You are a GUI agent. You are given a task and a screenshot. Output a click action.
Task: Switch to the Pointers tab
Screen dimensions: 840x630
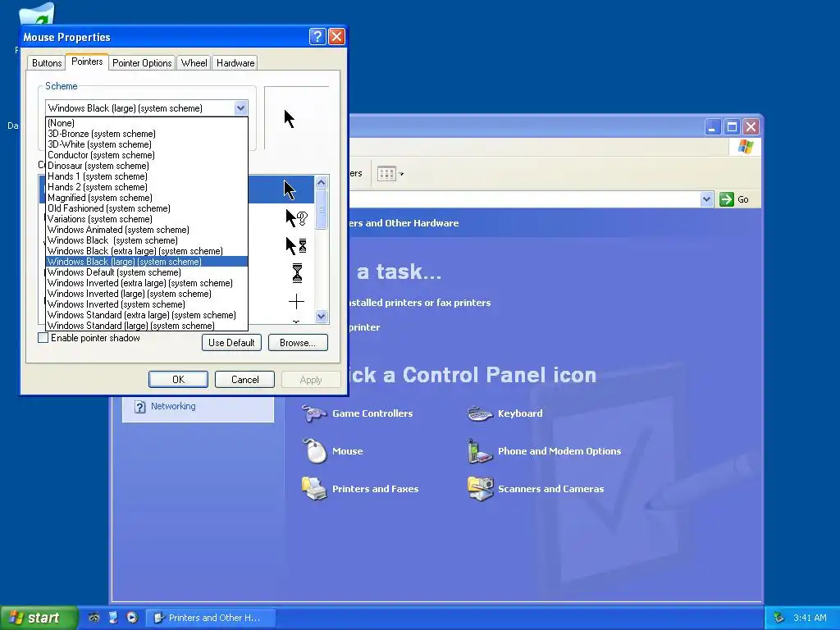pyautogui.click(x=87, y=62)
